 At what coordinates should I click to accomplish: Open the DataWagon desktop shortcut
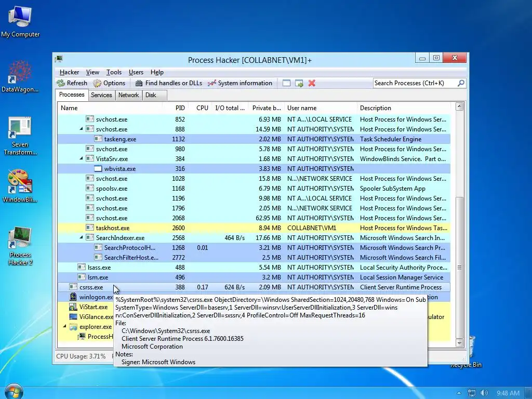point(20,76)
